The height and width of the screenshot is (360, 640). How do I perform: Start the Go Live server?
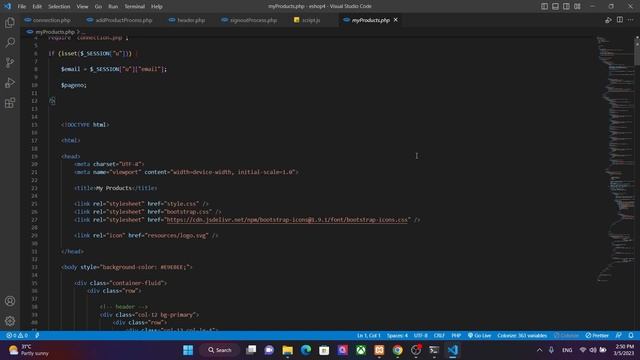[479, 336]
